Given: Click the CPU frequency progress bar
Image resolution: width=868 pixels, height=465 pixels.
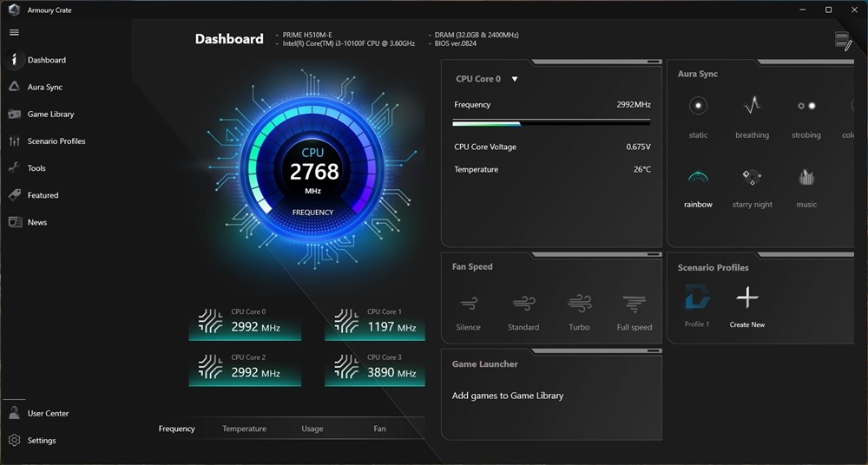Looking at the screenshot, I should click(x=551, y=123).
